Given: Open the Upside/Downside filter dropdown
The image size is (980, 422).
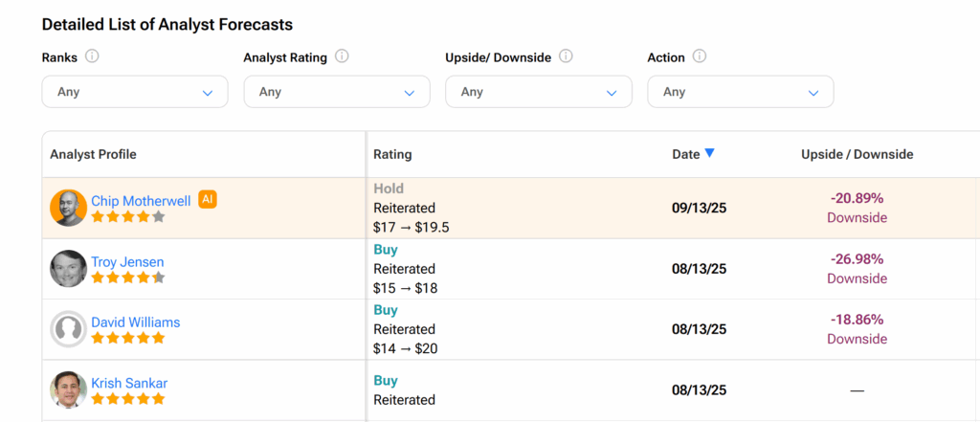Looking at the screenshot, I should (x=538, y=92).
